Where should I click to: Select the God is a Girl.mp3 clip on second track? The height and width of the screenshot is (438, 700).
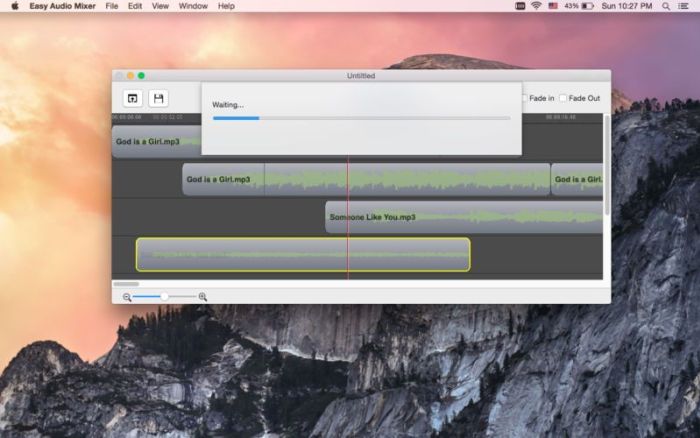pos(366,179)
